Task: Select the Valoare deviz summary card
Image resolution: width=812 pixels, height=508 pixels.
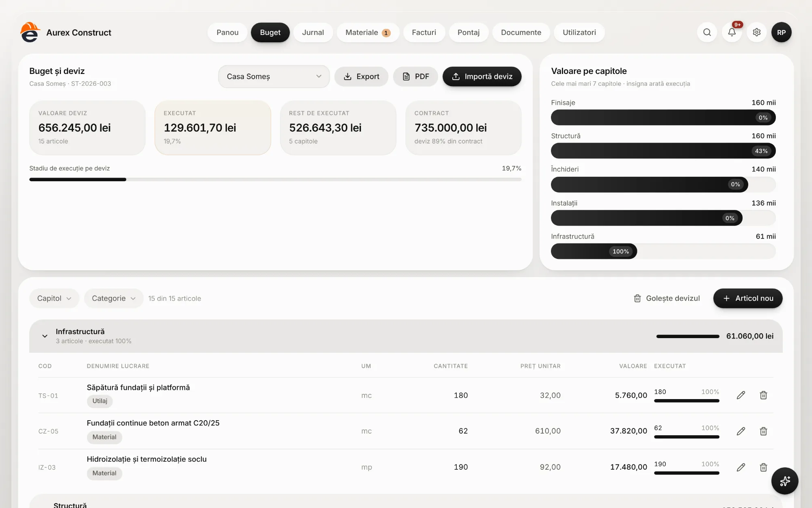Action: [87, 128]
